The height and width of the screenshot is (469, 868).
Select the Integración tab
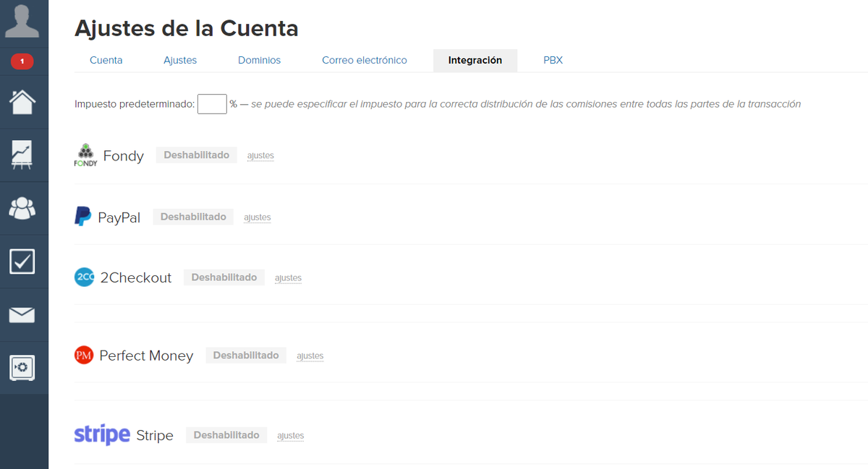tap(475, 60)
